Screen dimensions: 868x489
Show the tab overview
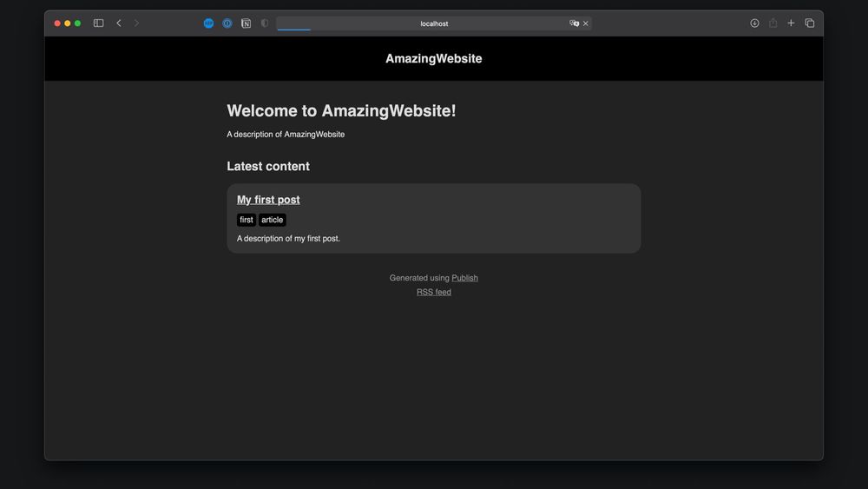(810, 23)
